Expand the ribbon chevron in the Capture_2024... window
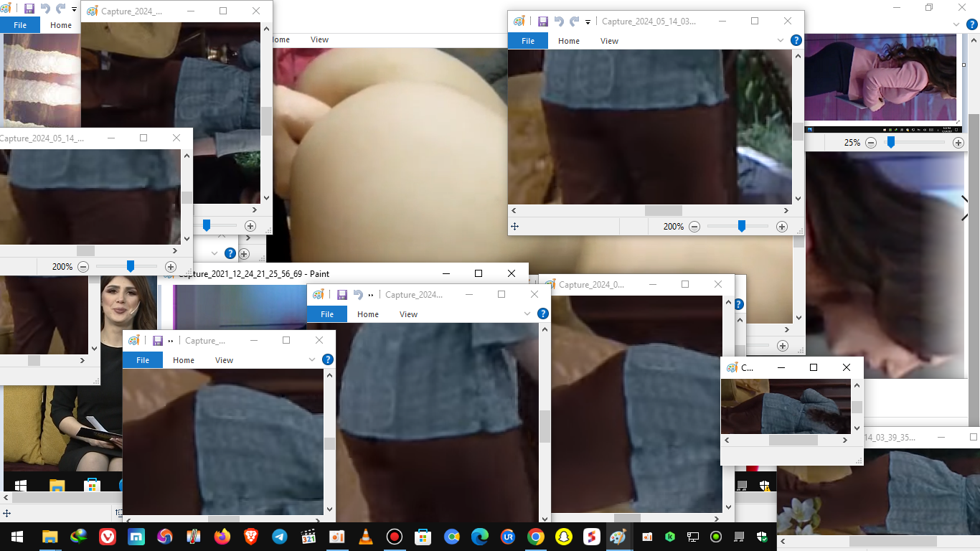 (x=527, y=314)
